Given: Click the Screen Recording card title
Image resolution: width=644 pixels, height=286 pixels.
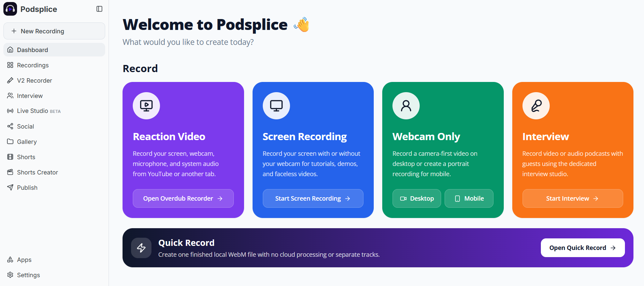Looking at the screenshot, I should coord(305,136).
